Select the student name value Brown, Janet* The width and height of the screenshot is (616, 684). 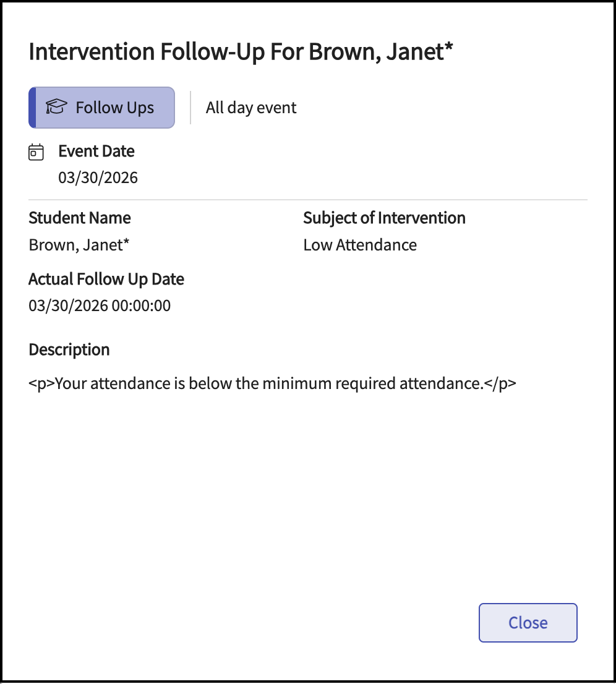point(79,245)
